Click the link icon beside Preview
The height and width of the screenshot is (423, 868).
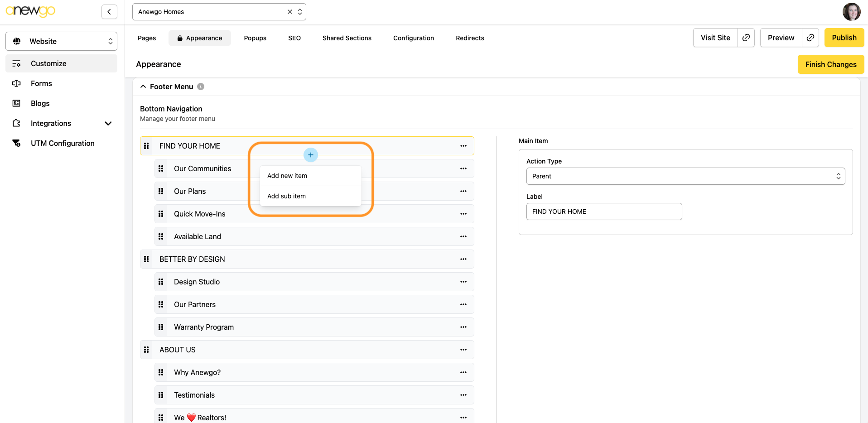(x=810, y=38)
